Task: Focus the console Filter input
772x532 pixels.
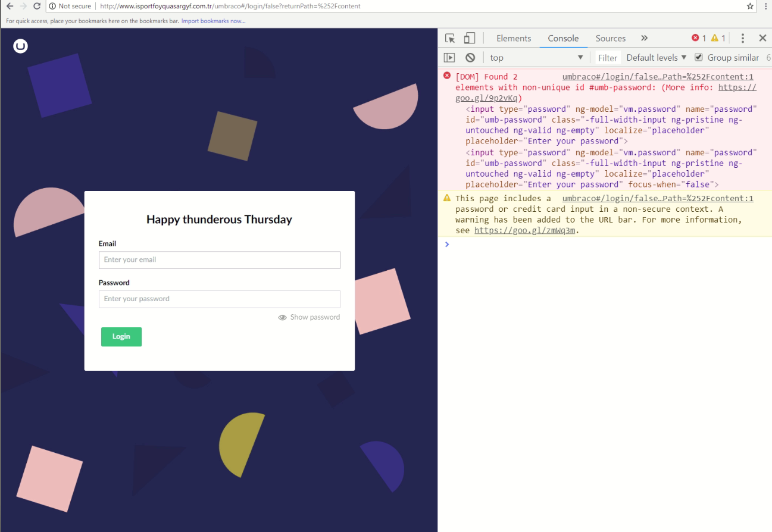Action: 608,58
